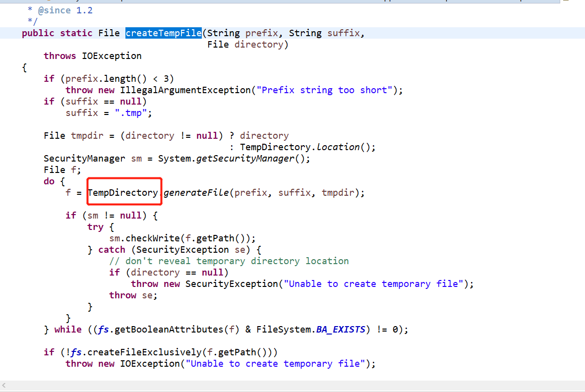Click the comment about temporary directory location
Viewport: 585px width, 392px height.
228,261
